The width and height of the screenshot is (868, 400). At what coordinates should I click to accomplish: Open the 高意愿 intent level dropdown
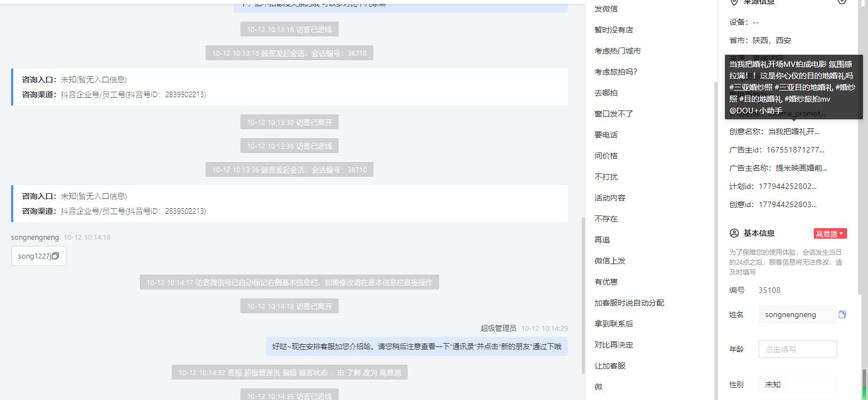[830, 234]
